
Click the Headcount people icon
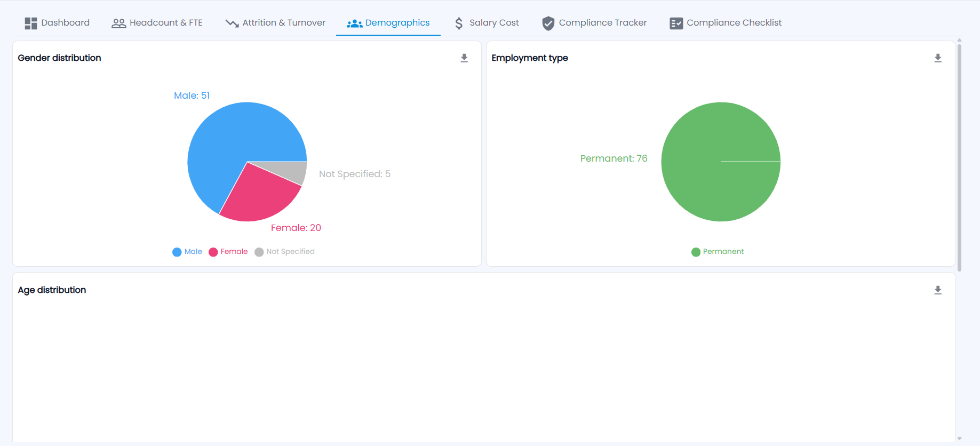pyautogui.click(x=118, y=23)
